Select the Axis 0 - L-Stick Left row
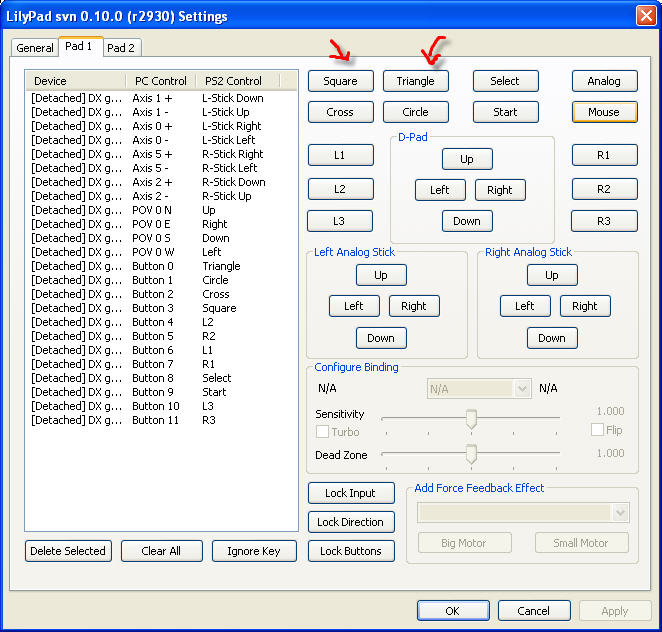 [x=161, y=140]
